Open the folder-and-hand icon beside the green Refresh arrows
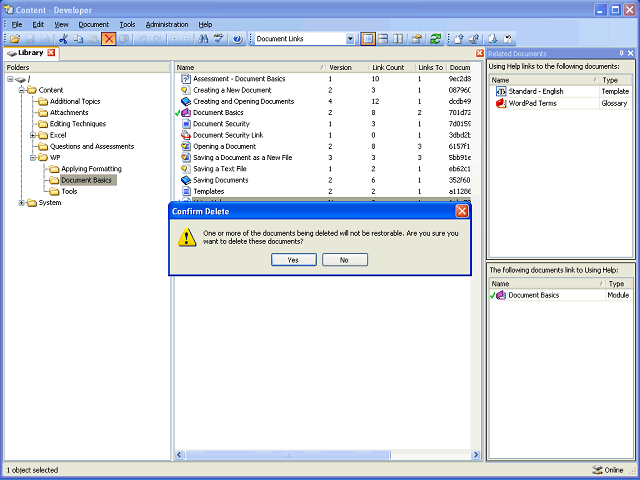This screenshot has width=640, height=480. pos(417,39)
